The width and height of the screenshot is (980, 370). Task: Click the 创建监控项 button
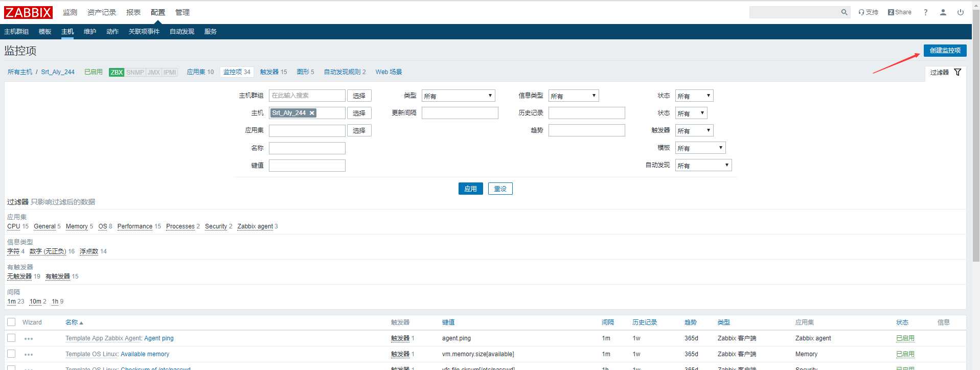point(945,50)
